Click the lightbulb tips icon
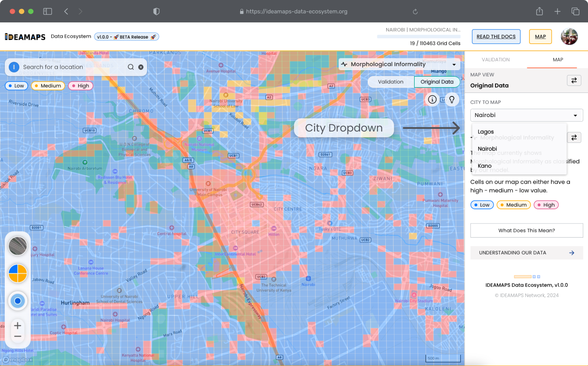Screen dimensions: 588x366 click(452, 99)
